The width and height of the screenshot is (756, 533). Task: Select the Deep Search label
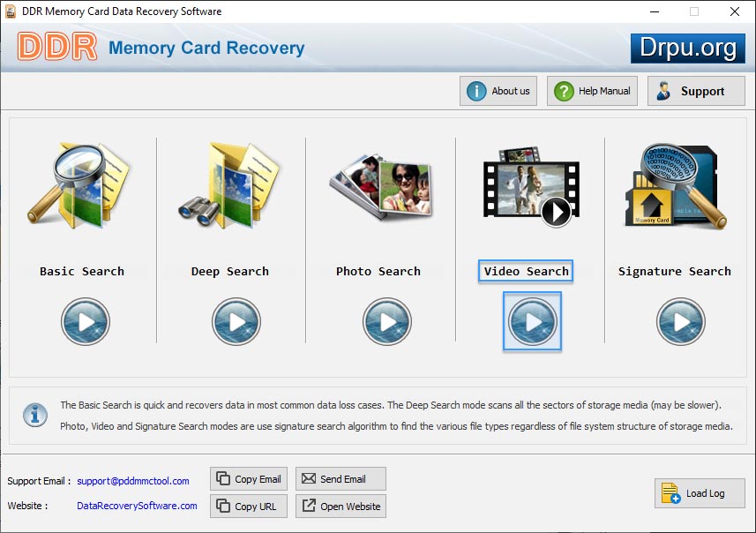(x=230, y=271)
